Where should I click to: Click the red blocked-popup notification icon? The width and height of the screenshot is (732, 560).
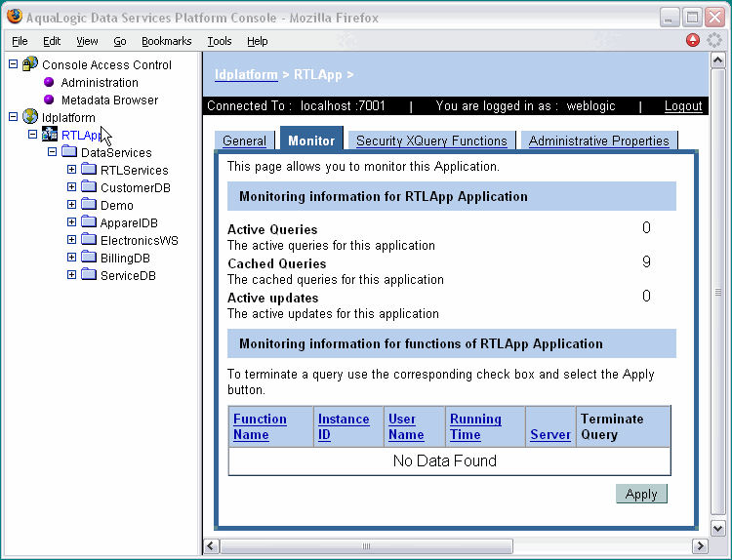[693, 40]
